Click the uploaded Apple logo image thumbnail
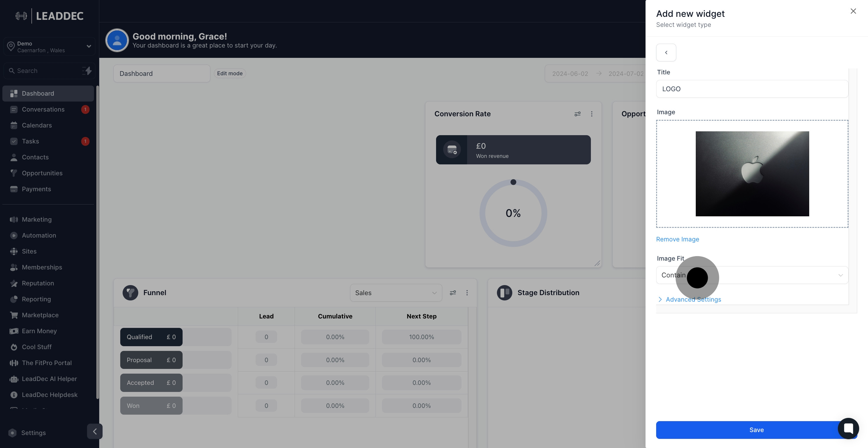Viewport: 868px width, 448px height. 752,174
